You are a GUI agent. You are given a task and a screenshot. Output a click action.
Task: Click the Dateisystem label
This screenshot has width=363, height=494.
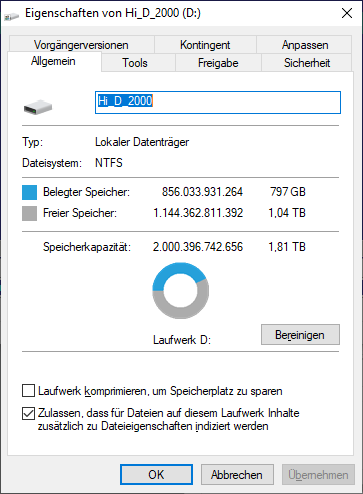click(x=52, y=163)
